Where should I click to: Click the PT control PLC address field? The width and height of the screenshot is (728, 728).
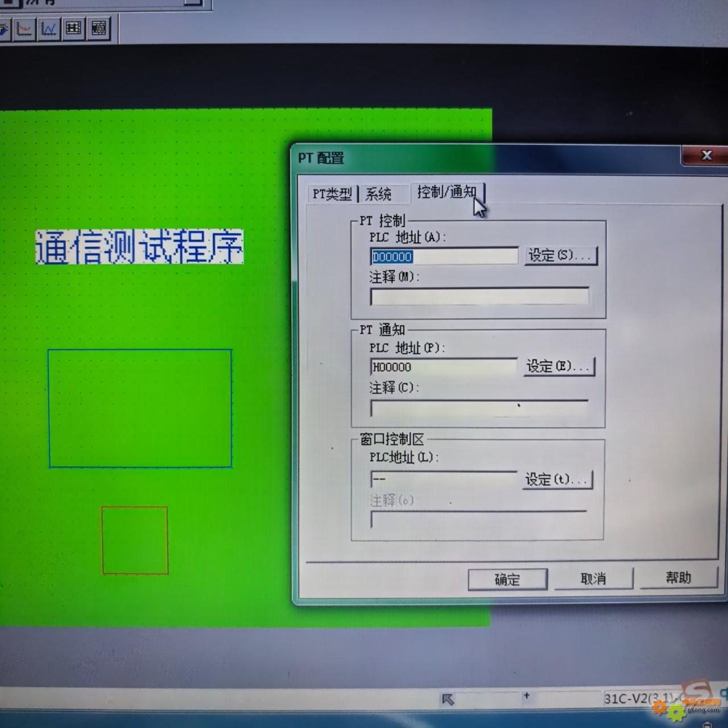pos(444,257)
